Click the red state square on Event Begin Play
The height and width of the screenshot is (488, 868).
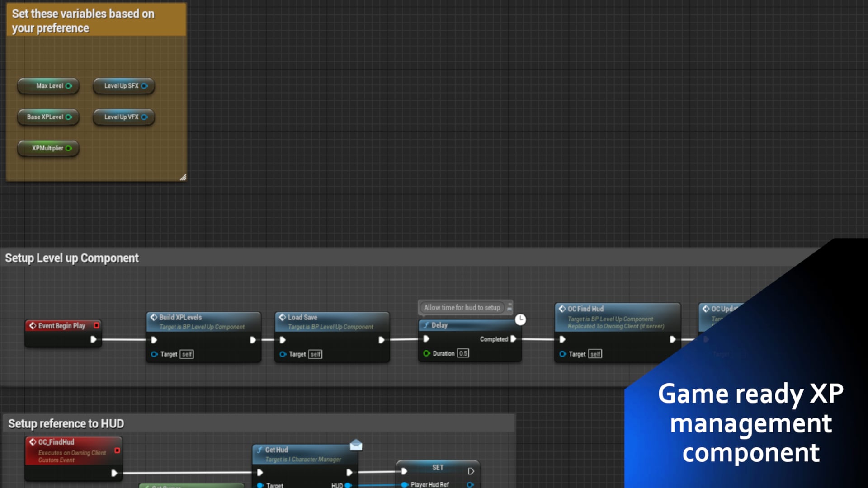pos(97,325)
